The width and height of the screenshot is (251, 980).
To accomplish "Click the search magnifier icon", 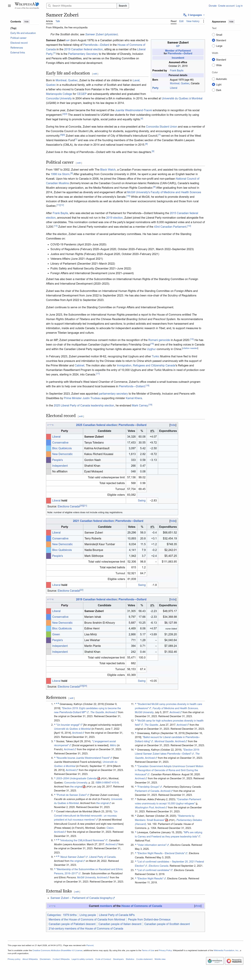I will coord(50,6).
